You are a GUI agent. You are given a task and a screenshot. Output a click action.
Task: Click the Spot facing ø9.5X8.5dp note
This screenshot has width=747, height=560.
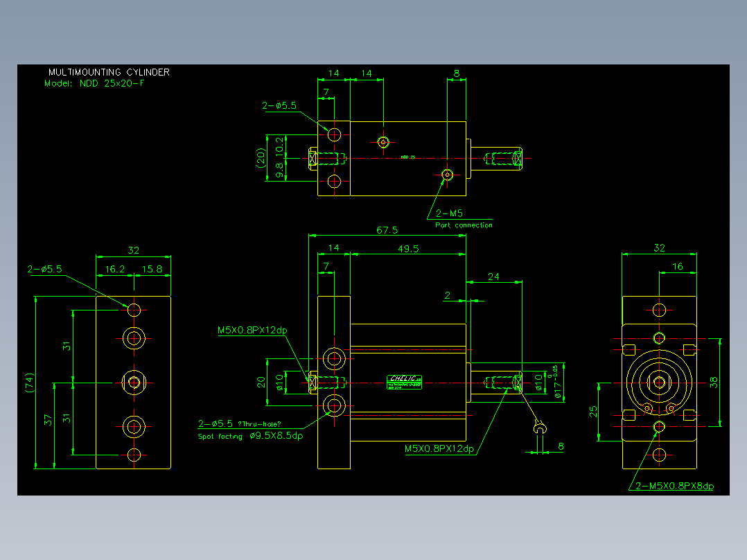(x=251, y=436)
